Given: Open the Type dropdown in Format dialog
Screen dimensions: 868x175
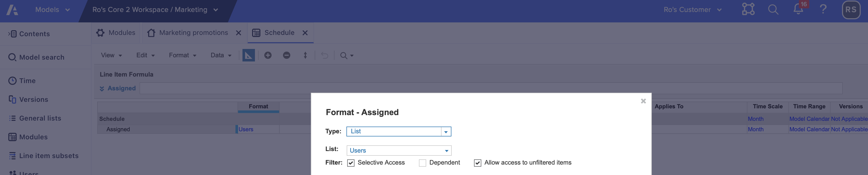Looking at the screenshot, I should point(446,132).
